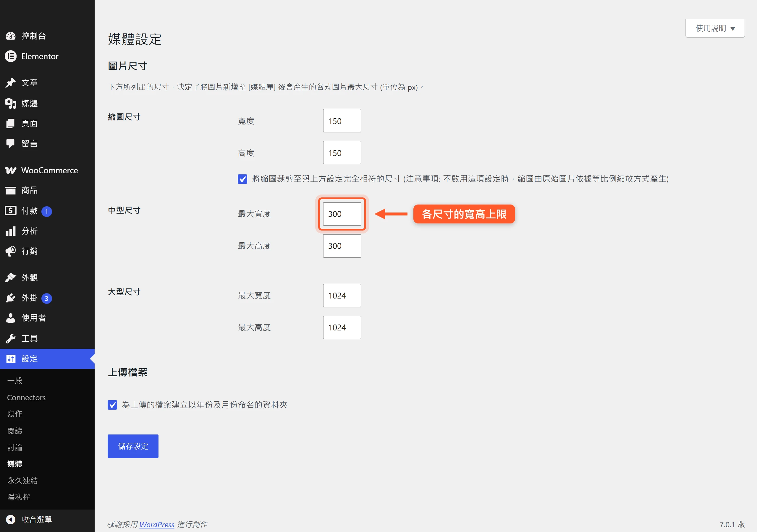Click the WooCommerce logo icon
Image resolution: width=757 pixels, height=532 pixels.
(11, 171)
